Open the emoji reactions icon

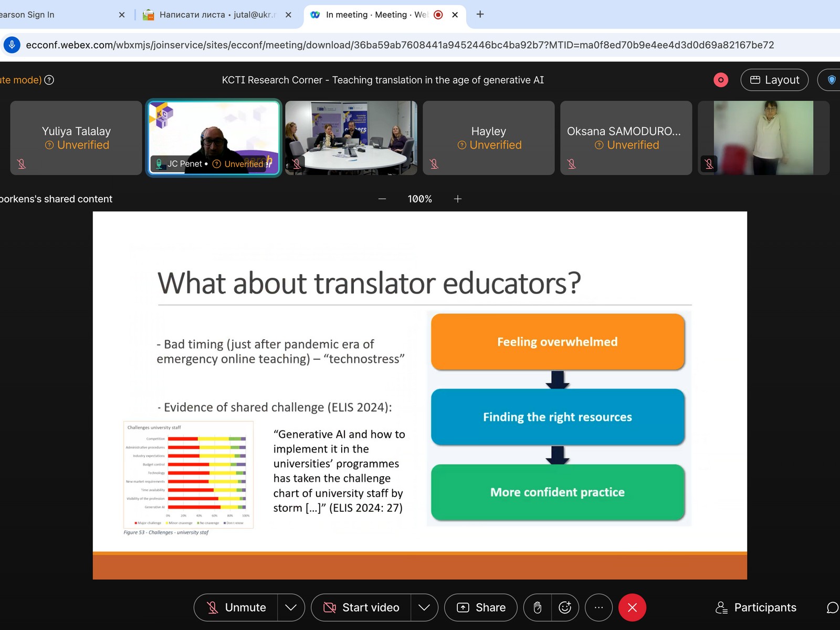(565, 607)
